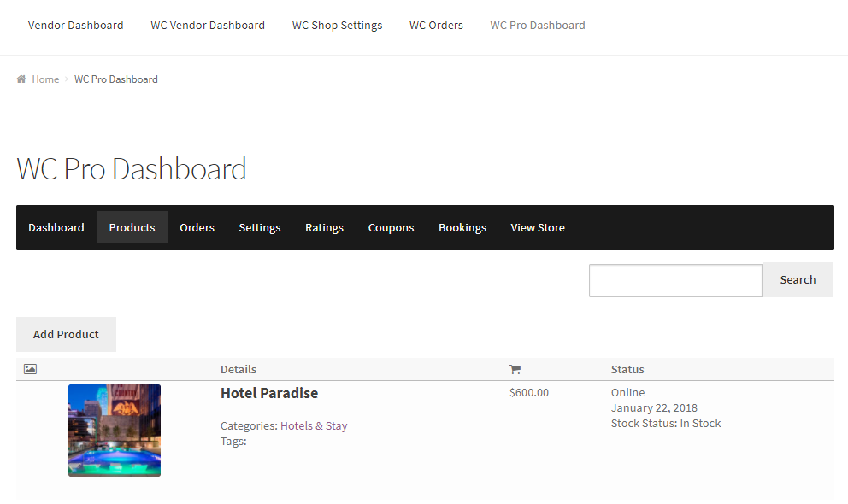Screen dimensions: 848x504
Task: Click the home icon in the breadcrumb
Action: [21, 79]
